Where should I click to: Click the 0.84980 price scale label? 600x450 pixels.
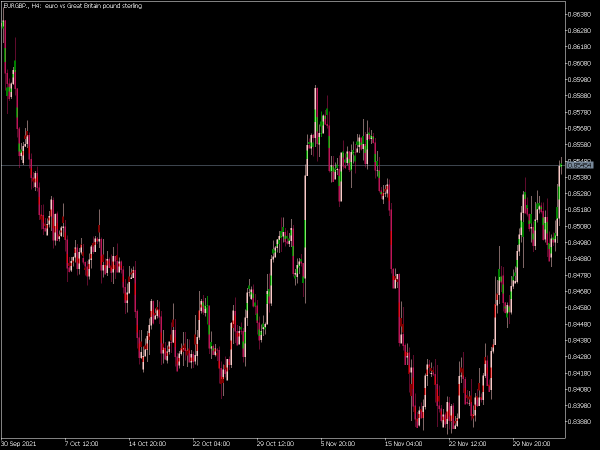[x=579, y=243]
